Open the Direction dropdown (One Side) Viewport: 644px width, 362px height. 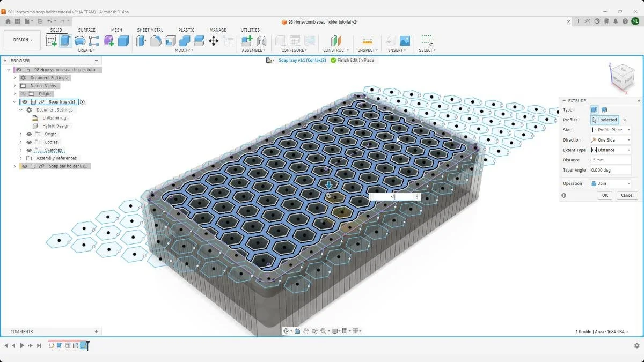[x=611, y=140]
